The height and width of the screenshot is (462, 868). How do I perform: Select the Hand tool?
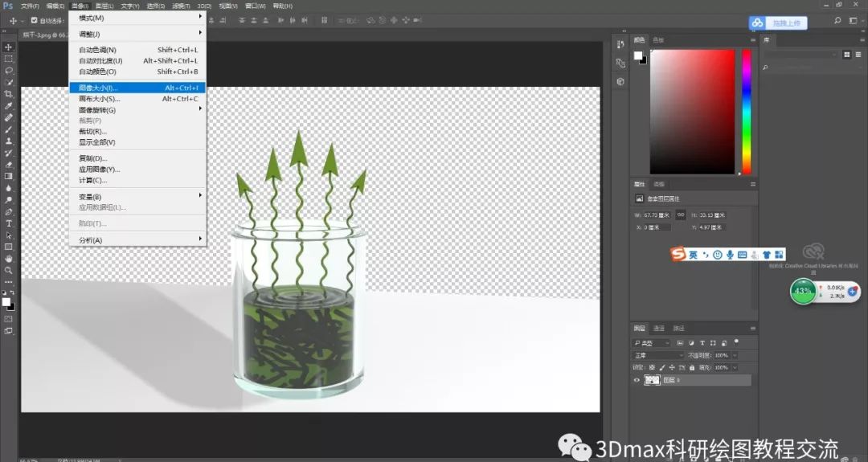9,259
